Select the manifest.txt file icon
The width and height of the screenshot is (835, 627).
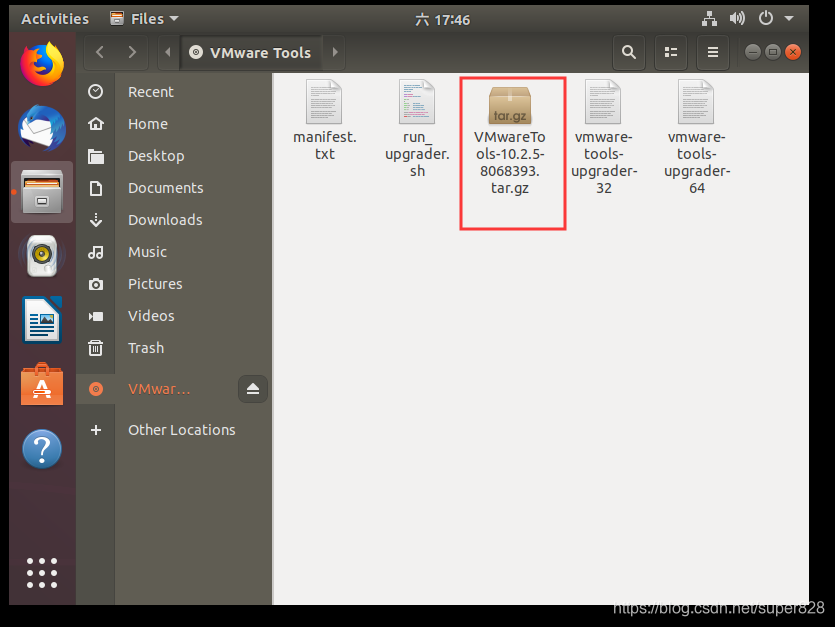[x=324, y=101]
